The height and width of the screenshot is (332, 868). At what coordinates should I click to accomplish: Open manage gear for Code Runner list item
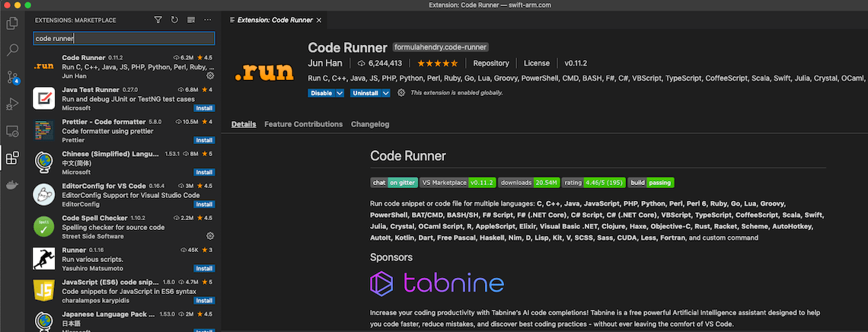point(210,76)
